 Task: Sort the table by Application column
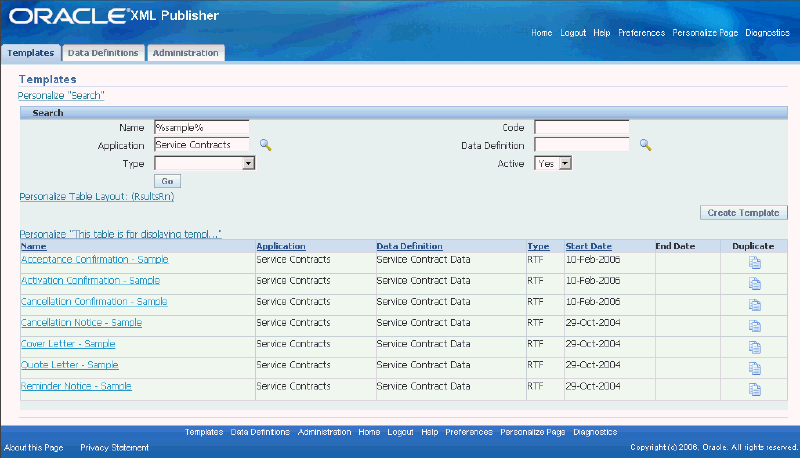[x=281, y=246]
